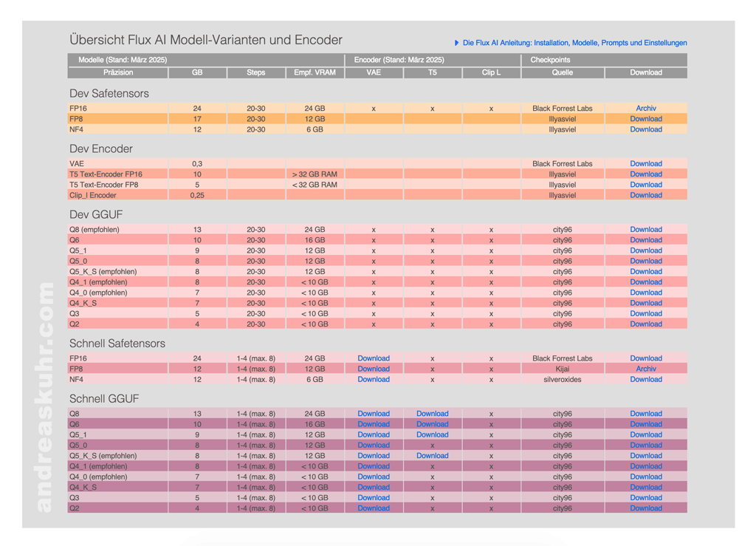Click the 'Schnell Safetensors' section heading
Screen dimensions: 756x546
tap(117, 344)
